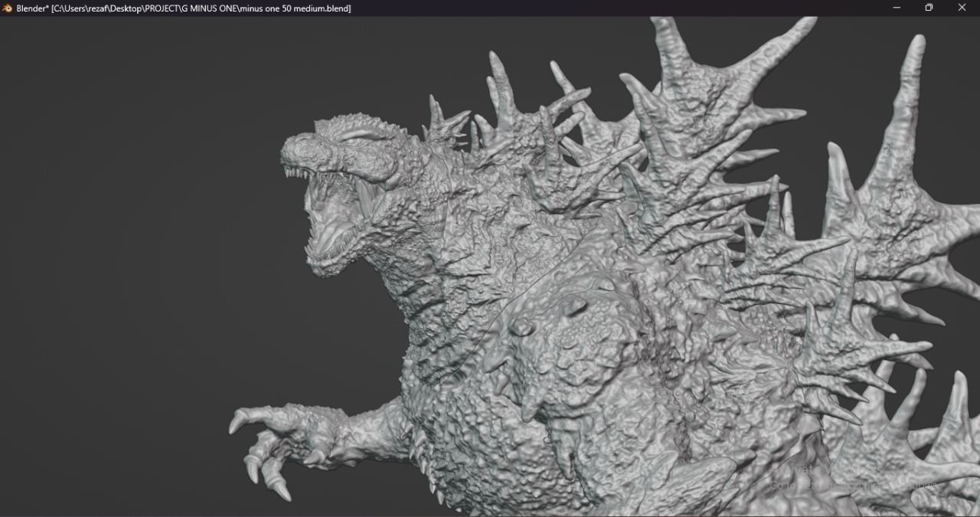Viewport: 980px width, 517px height.
Task: Minimize the Blender window
Action: (x=896, y=8)
